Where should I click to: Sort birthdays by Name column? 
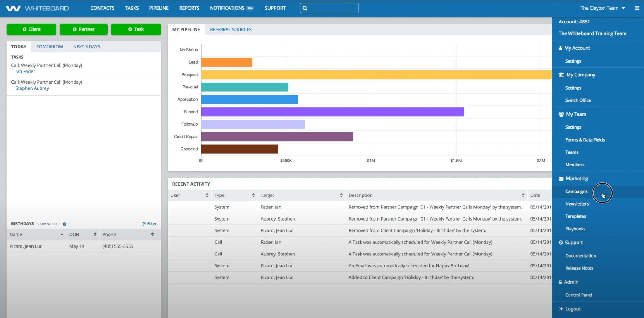coord(62,234)
